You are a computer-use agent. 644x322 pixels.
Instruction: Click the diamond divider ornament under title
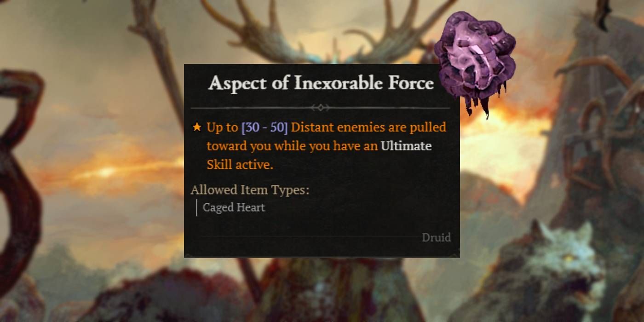click(x=320, y=108)
